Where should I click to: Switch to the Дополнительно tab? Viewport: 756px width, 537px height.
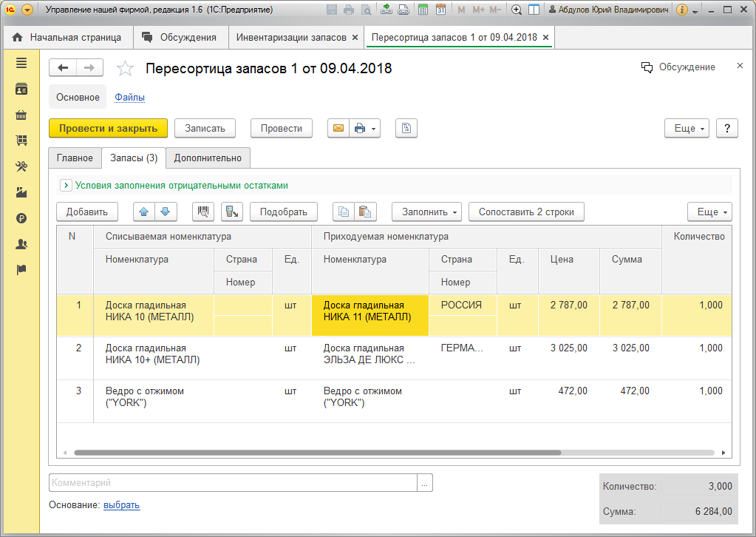[208, 158]
